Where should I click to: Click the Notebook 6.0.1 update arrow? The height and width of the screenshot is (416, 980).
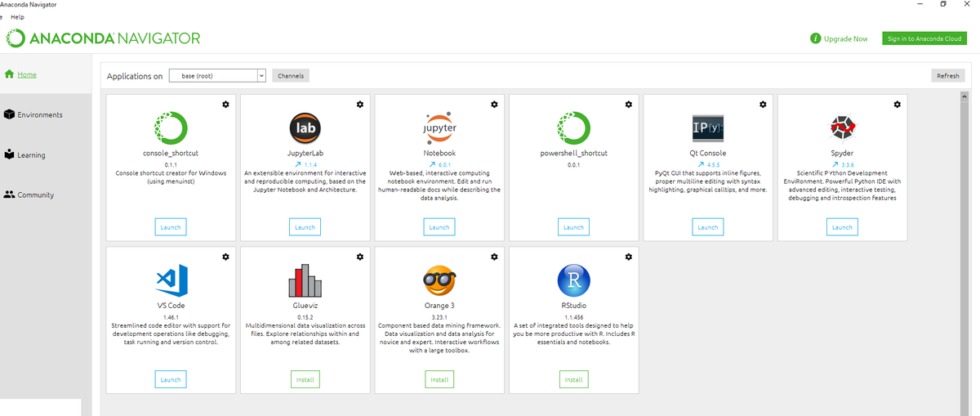pyautogui.click(x=432, y=165)
